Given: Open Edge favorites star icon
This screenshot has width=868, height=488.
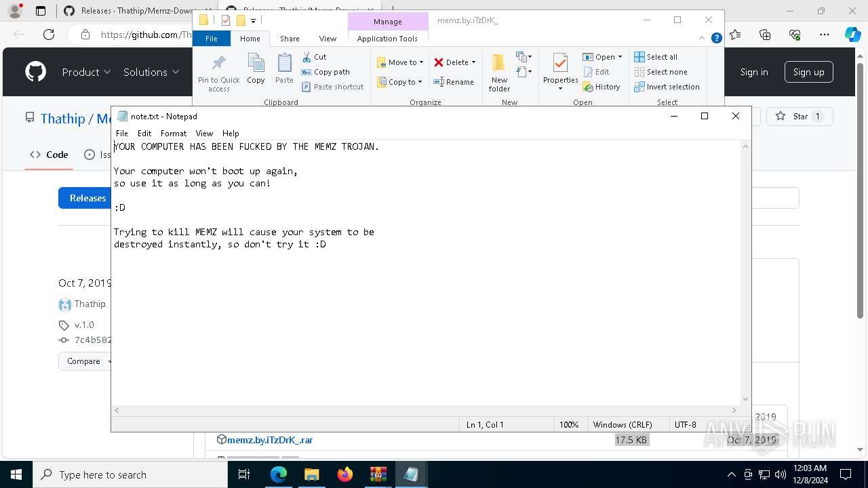Looking at the screenshot, I should pos(735,35).
